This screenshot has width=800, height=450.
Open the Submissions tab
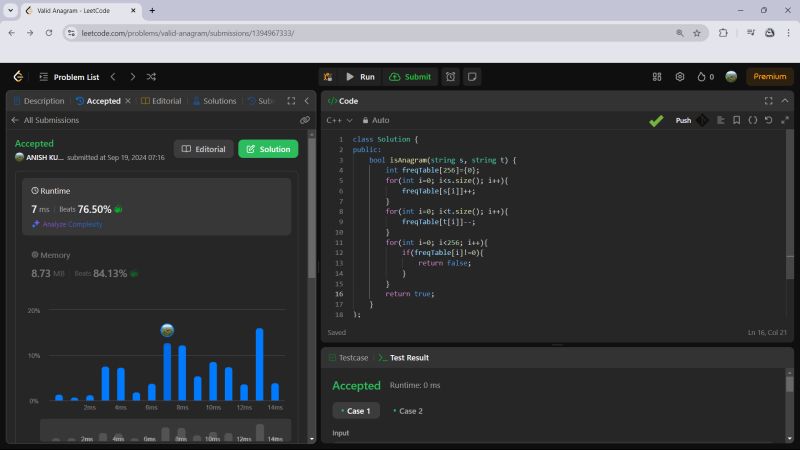pyautogui.click(x=261, y=101)
